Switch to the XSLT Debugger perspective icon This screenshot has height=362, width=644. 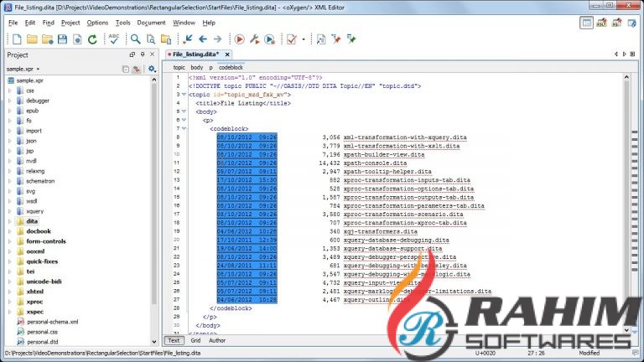click(602, 23)
